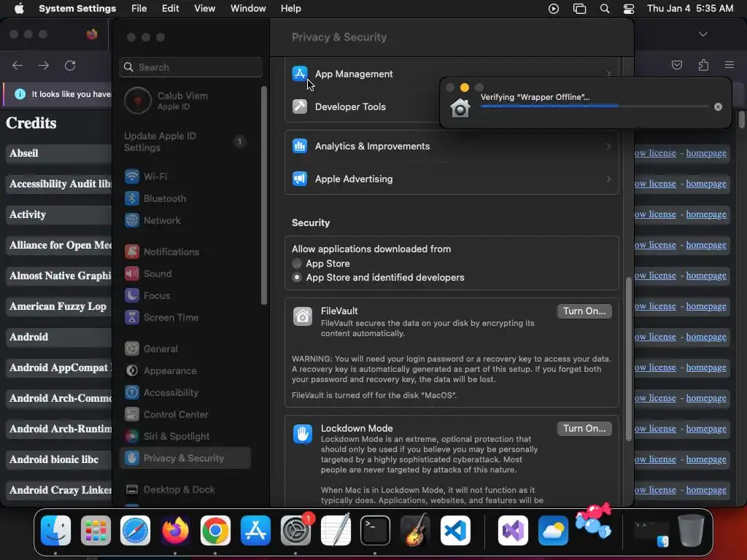Click the Developer Tools hammer icon
The width and height of the screenshot is (747, 560).
pyautogui.click(x=300, y=106)
